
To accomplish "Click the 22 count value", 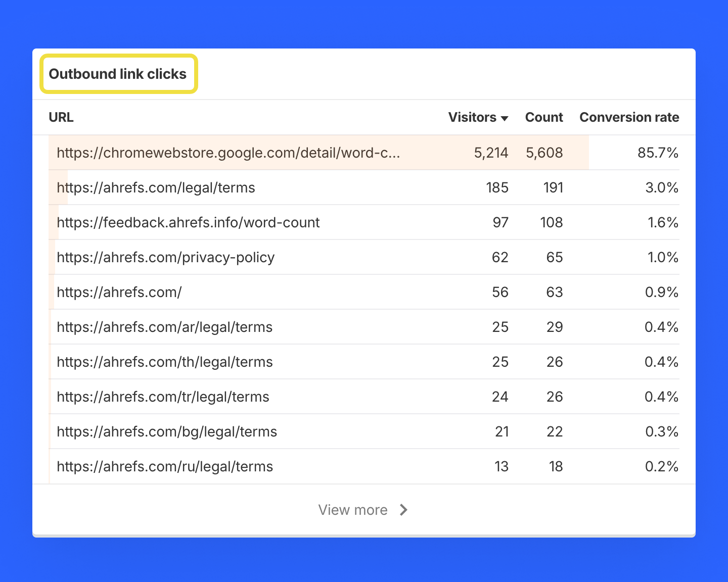I will (x=555, y=431).
